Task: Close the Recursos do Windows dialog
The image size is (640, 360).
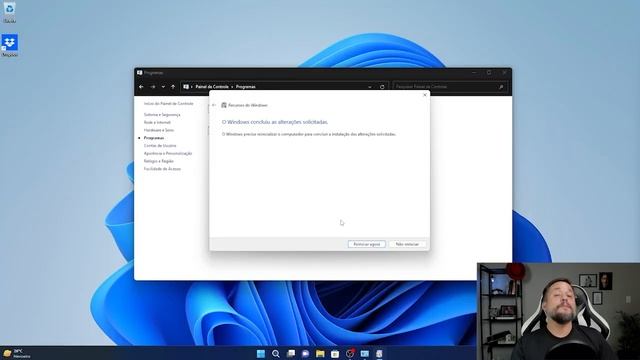Action: 424,95
